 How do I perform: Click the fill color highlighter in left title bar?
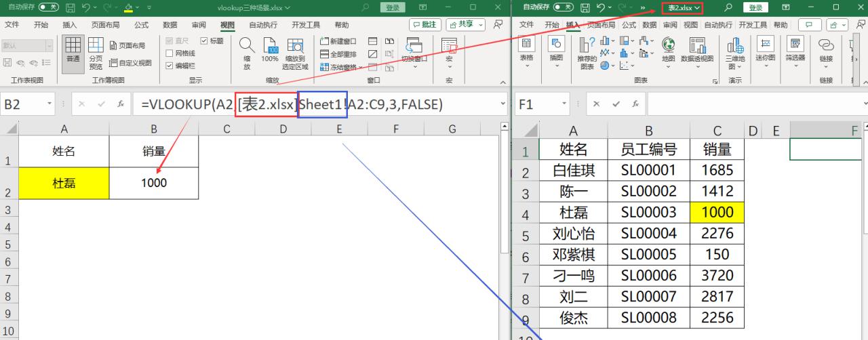coord(129,7)
